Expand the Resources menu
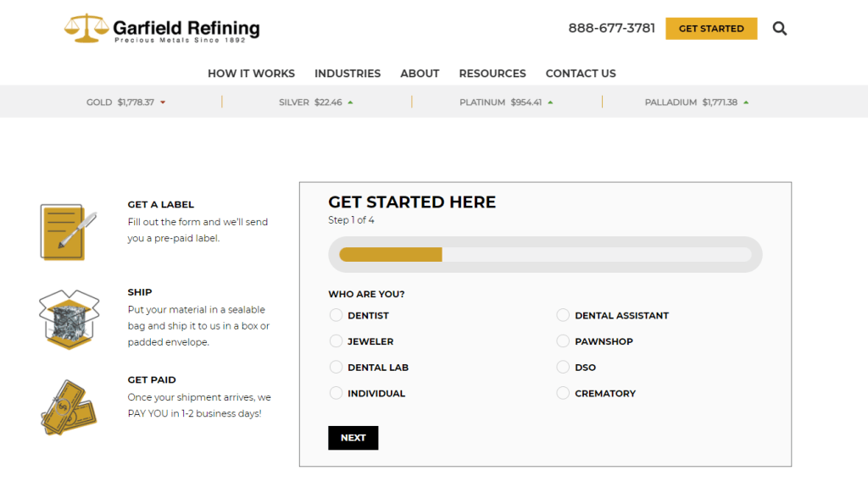The image size is (868, 487). click(492, 74)
